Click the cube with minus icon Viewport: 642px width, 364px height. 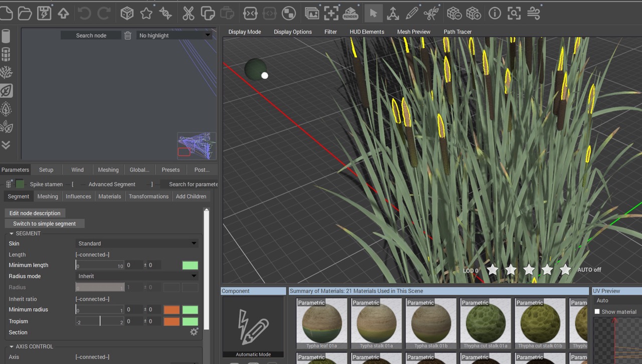coord(454,14)
